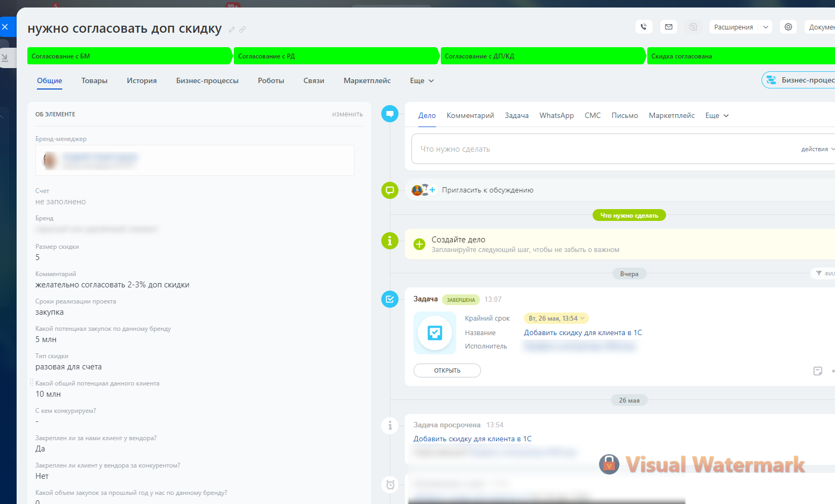Click the green chat timeline icon

[390, 190]
